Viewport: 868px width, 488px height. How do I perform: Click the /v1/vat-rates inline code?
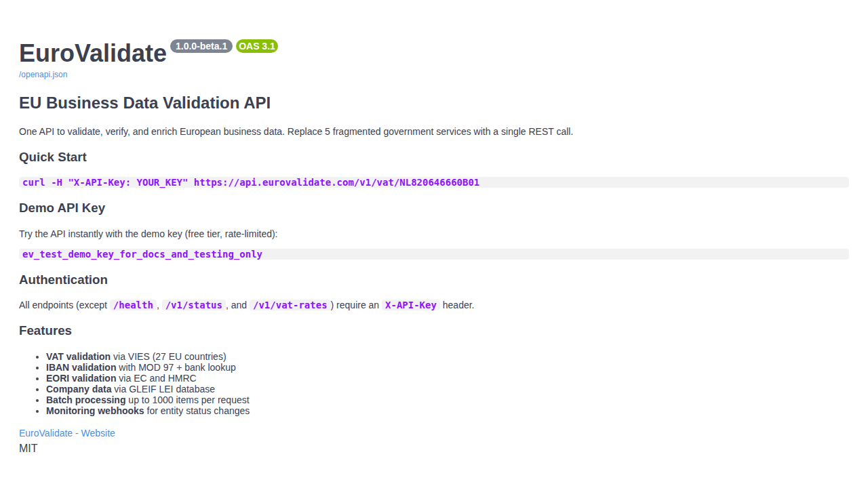tap(290, 305)
